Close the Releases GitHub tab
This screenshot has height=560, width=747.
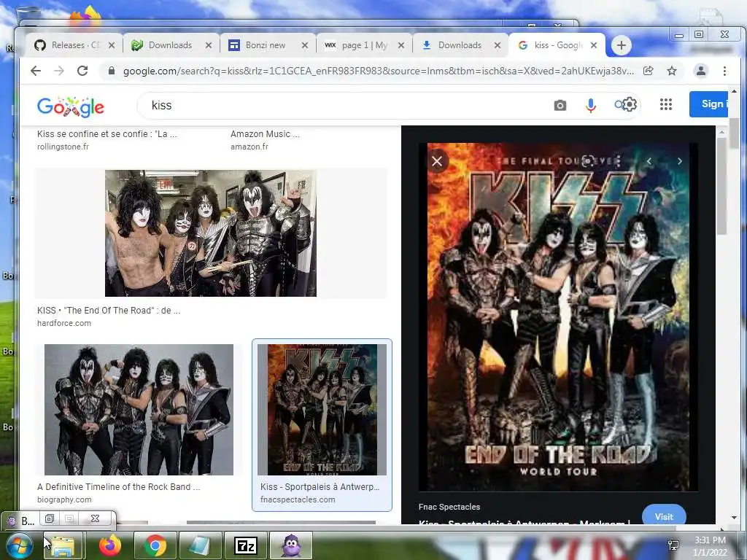[112, 45]
